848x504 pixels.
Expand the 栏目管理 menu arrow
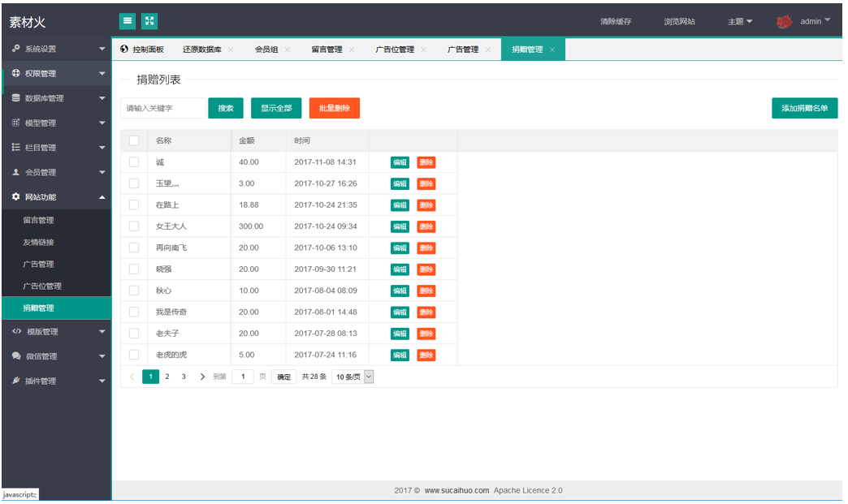tap(102, 148)
